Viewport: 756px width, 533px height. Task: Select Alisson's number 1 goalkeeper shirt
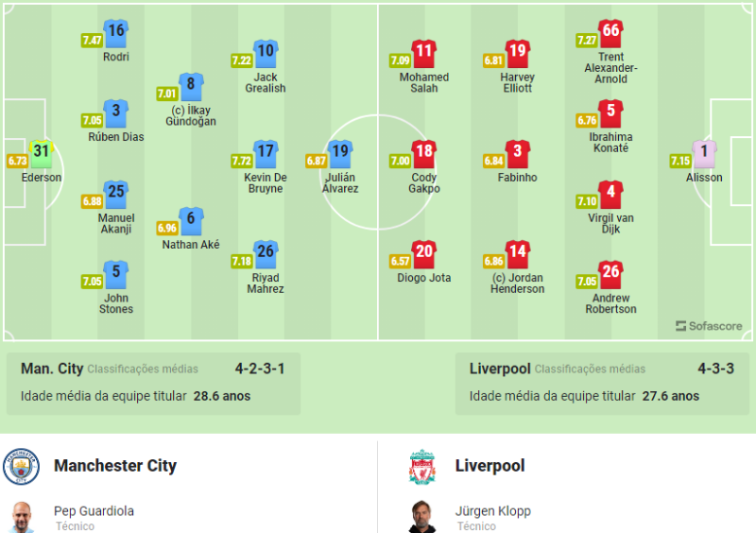pos(704,154)
